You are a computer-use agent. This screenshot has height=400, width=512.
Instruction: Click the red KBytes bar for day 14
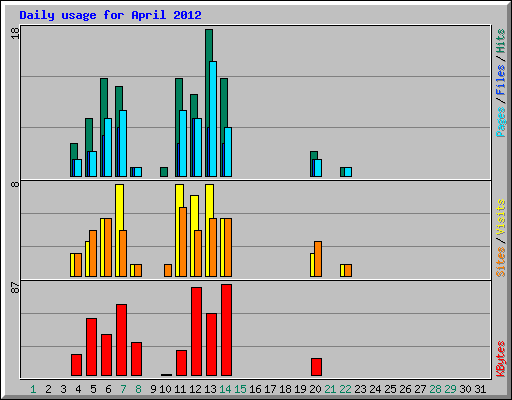click(x=226, y=330)
